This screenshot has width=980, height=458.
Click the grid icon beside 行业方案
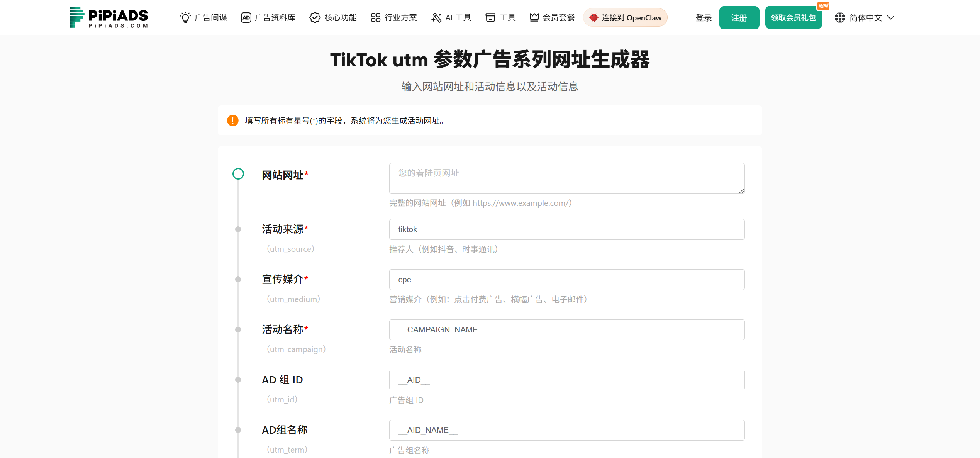[376, 17]
